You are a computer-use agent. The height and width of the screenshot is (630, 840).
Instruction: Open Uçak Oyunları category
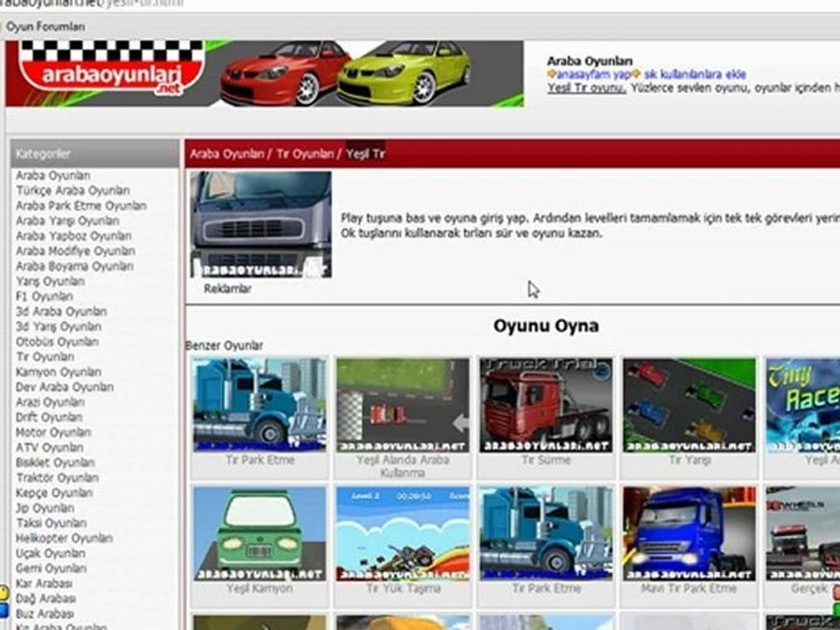(x=51, y=553)
